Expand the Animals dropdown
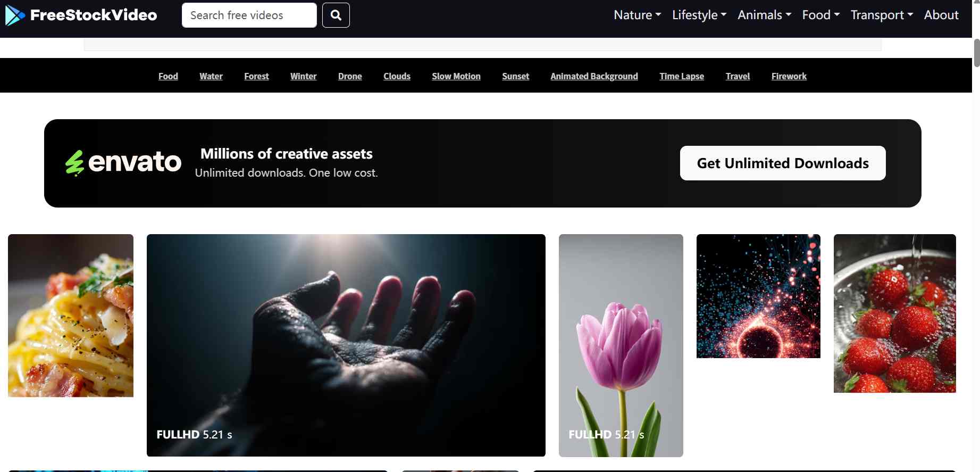This screenshot has height=472, width=980. pyautogui.click(x=764, y=15)
